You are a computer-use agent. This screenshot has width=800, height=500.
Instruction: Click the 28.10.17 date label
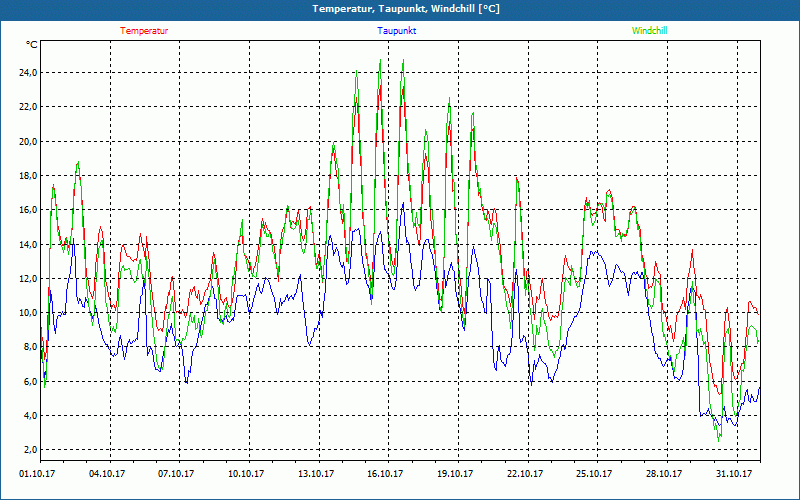pyautogui.click(x=664, y=474)
